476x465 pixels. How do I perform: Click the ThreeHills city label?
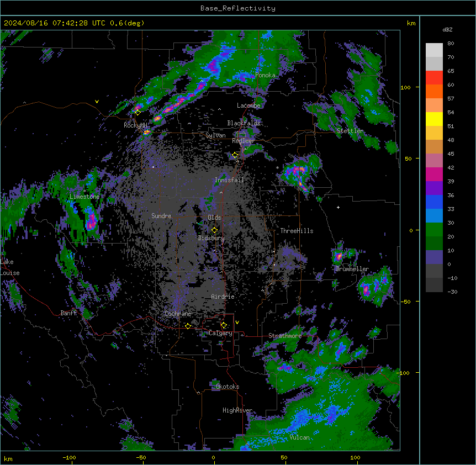297,231
